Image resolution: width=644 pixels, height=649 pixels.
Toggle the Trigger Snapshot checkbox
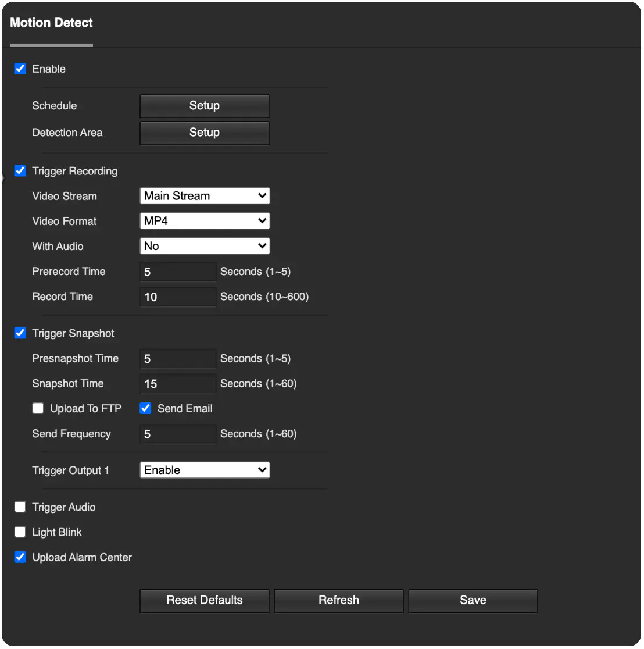[20, 333]
